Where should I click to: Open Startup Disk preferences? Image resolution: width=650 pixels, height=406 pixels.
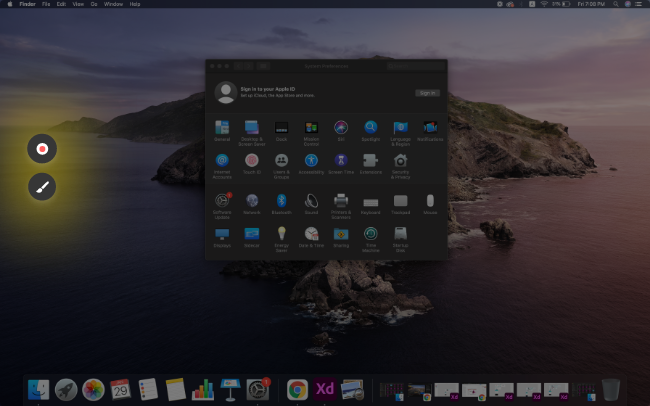[400, 239]
